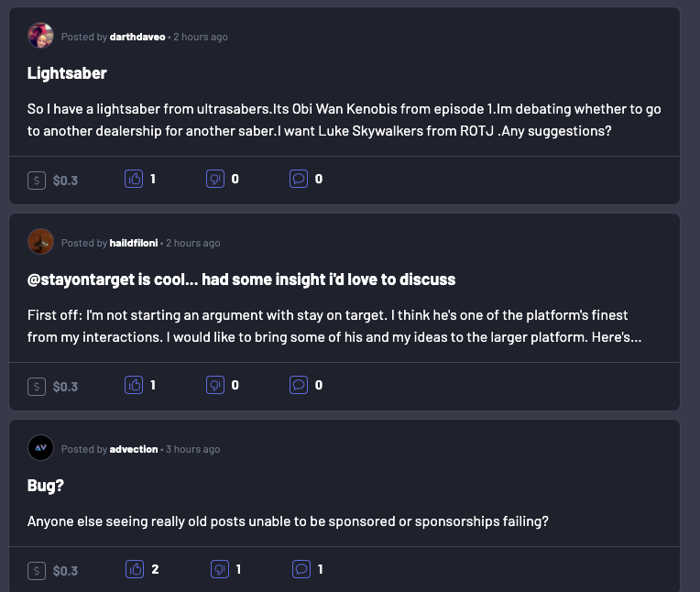Visit the darthdaveo username link
Viewport: 700px width, 592px height.
click(x=137, y=37)
